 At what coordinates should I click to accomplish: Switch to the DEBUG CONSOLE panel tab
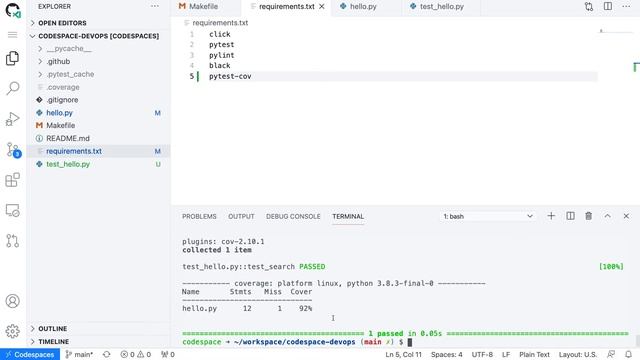[293, 216]
